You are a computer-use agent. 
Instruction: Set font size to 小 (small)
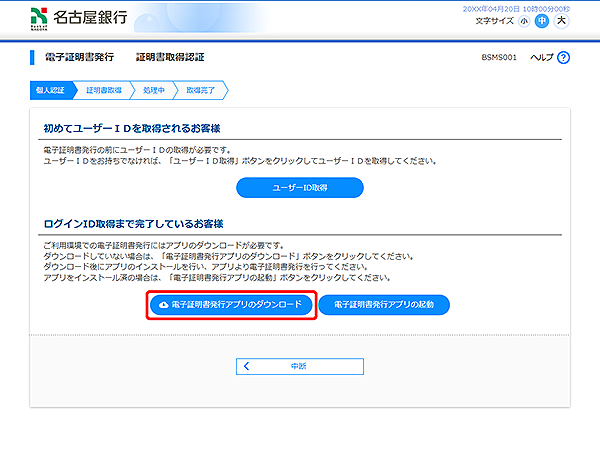552,20
